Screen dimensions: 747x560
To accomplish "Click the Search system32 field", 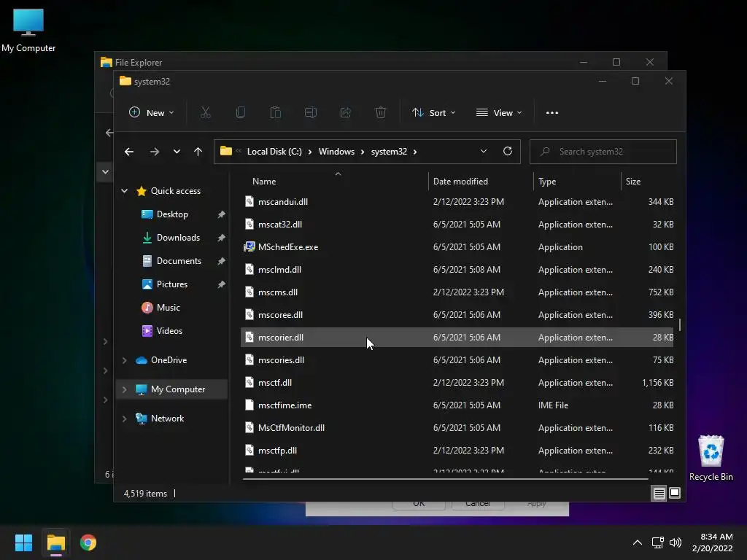I will 603,152.
